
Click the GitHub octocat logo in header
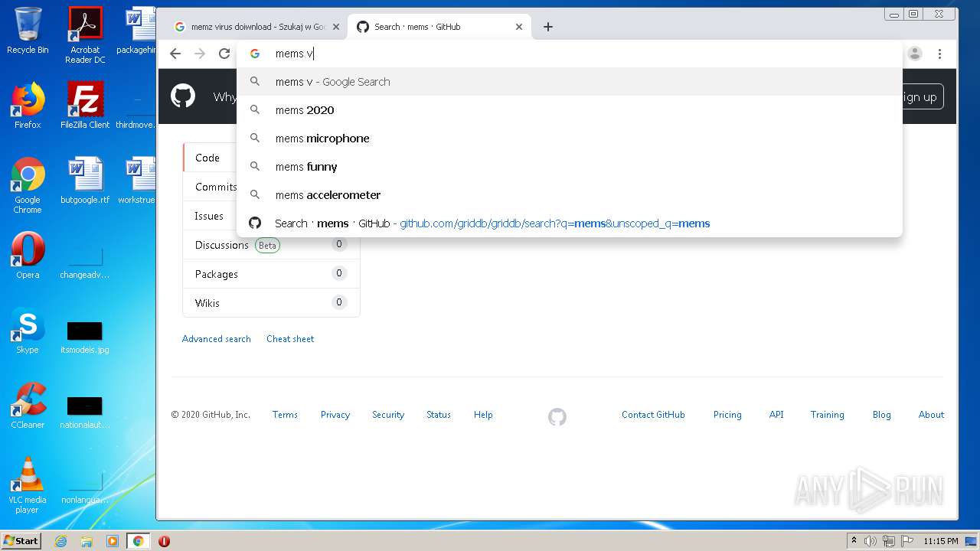pos(183,96)
